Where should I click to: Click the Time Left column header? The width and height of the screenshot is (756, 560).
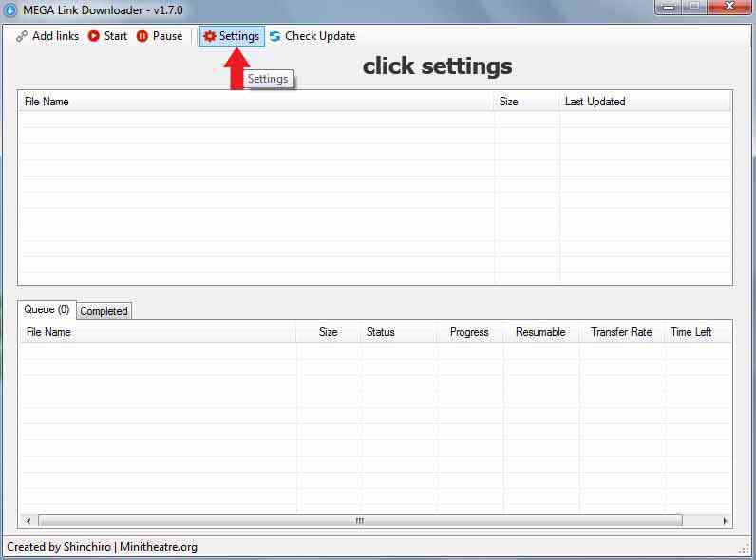coord(698,332)
